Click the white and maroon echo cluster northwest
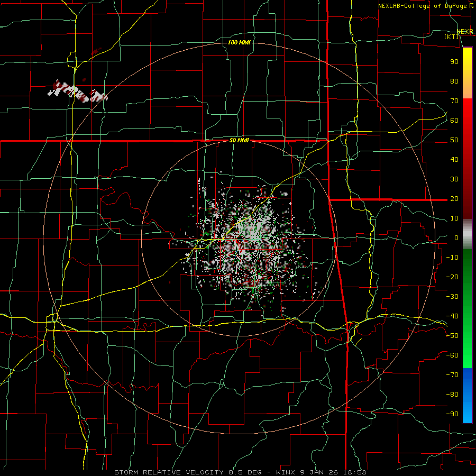Viewport: 476px width, 476px height. pyautogui.click(x=77, y=91)
